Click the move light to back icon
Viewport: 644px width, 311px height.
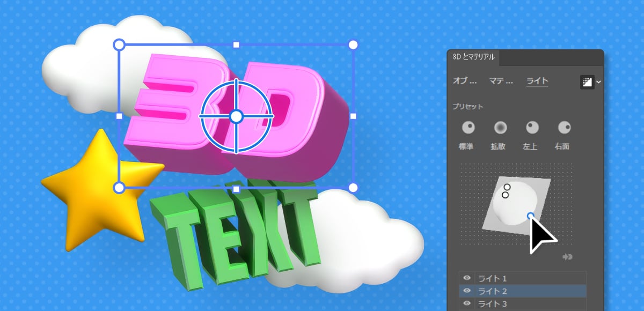(x=567, y=257)
